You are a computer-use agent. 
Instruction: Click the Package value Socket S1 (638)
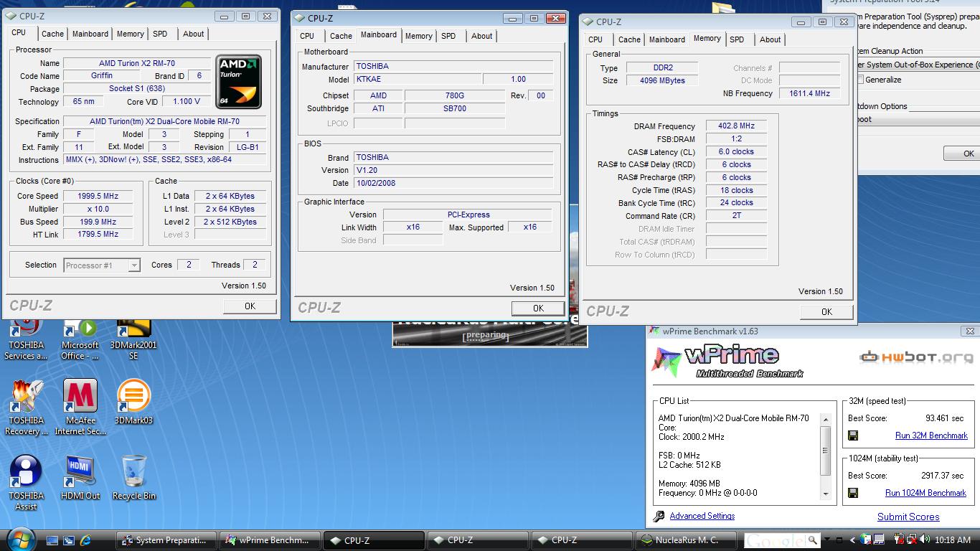pos(137,89)
